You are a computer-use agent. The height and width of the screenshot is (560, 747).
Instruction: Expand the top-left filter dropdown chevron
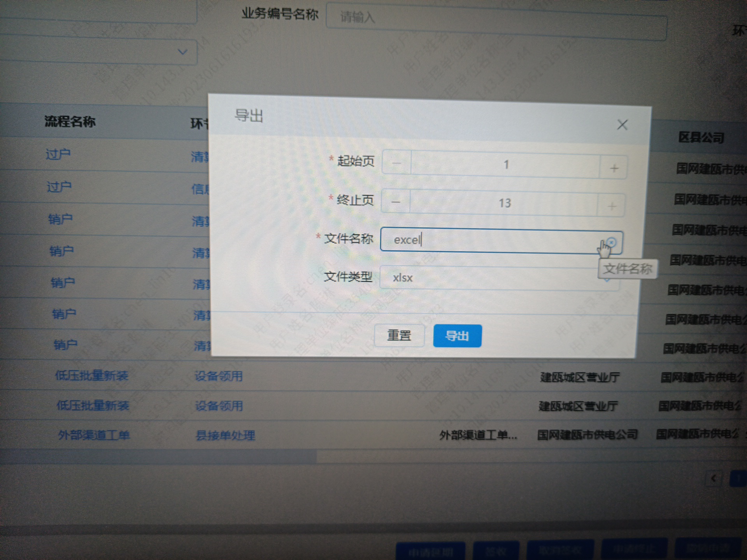[182, 52]
